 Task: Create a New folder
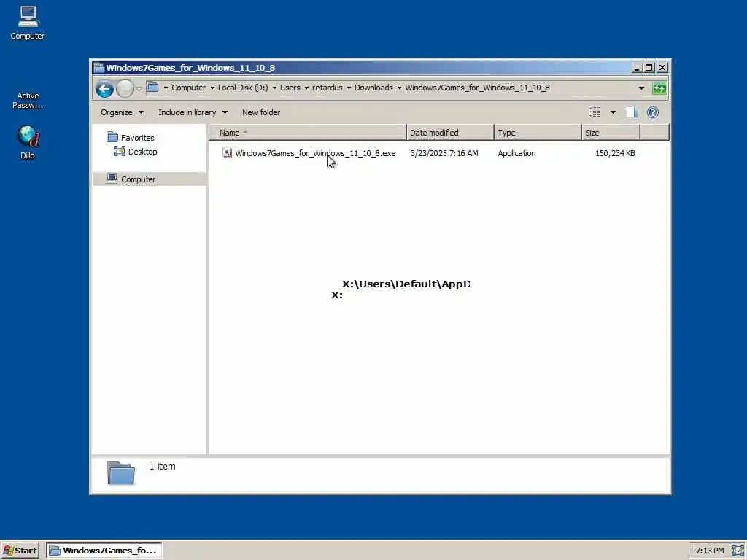point(261,112)
